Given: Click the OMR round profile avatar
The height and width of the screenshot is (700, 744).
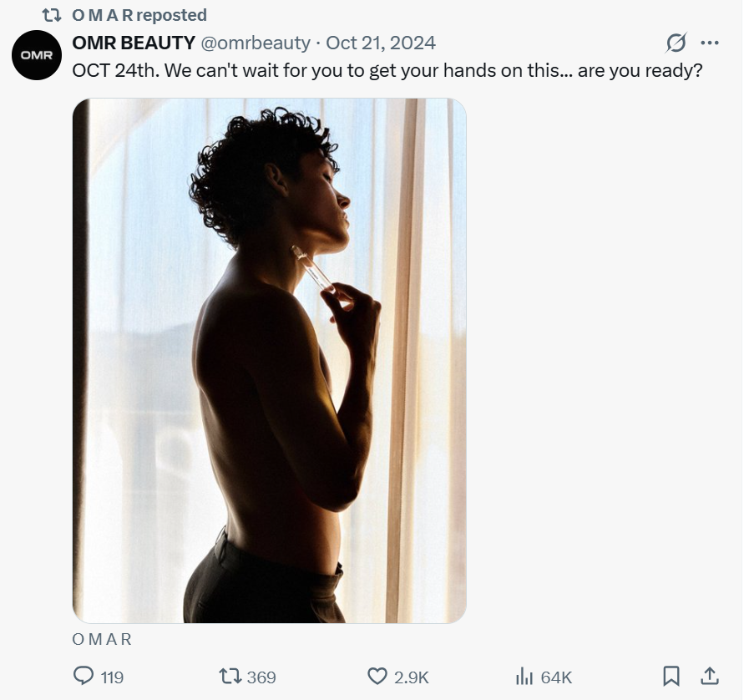Looking at the screenshot, I should (x=37, y=56).
